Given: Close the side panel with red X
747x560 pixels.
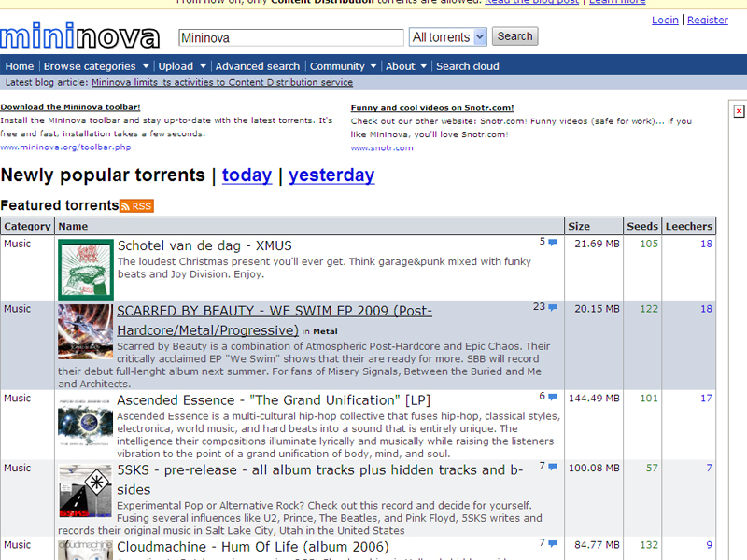Looking at the screenshot, I should coord(739,111).
